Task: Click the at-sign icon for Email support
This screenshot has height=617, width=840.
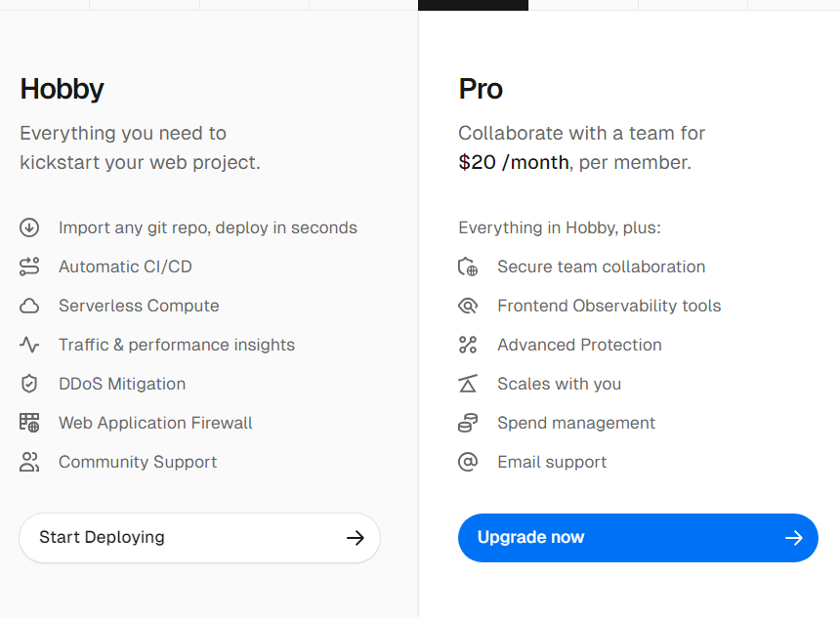Action: tap(468, 462)
